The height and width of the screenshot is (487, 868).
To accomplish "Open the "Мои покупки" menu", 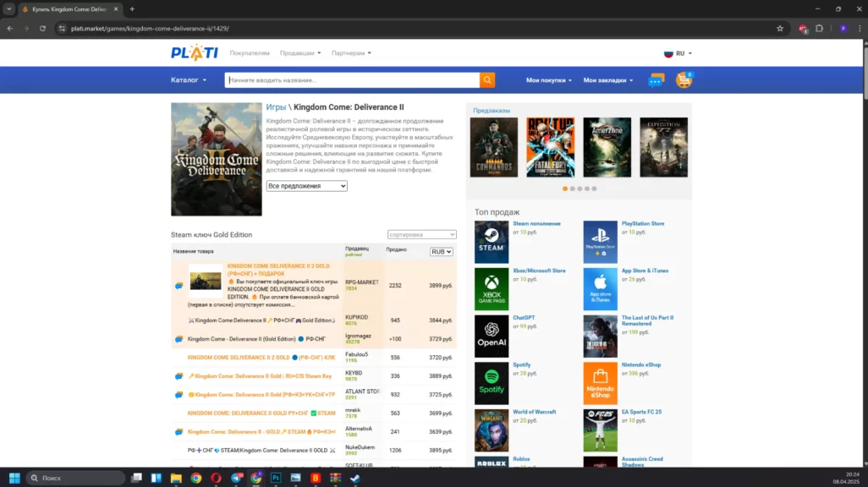I will click(548, 80).
